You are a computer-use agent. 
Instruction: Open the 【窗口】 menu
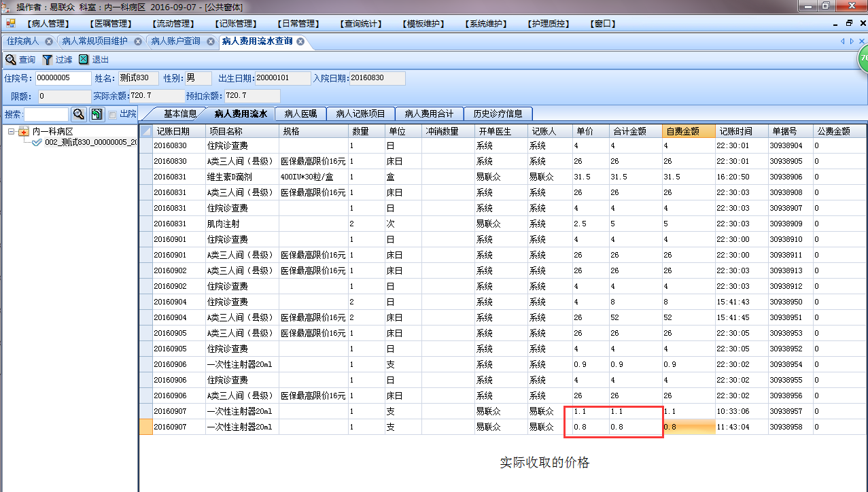coord(603,24)
